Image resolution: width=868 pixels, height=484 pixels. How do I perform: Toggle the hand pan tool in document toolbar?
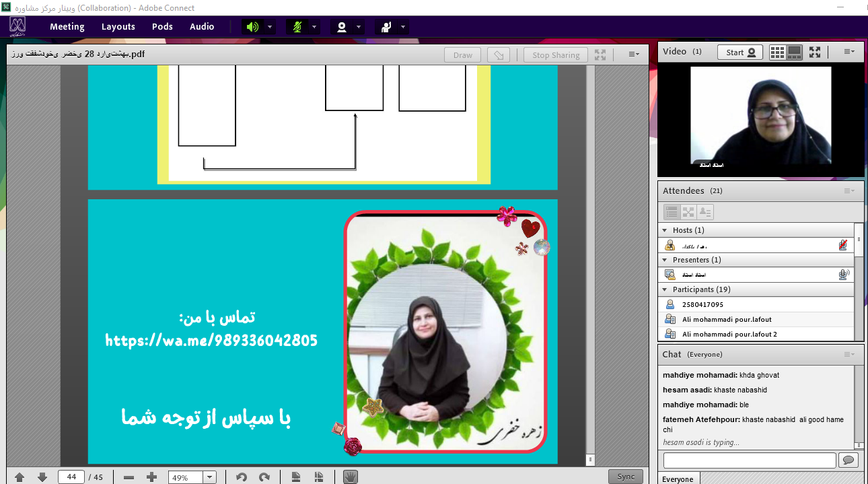(350, 477)
